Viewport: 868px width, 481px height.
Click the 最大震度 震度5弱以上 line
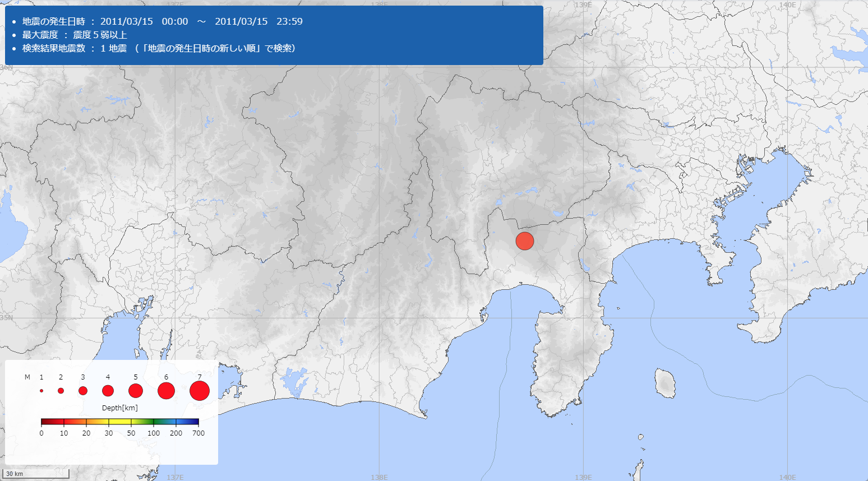pyautogui.click(x=75, y=35)
